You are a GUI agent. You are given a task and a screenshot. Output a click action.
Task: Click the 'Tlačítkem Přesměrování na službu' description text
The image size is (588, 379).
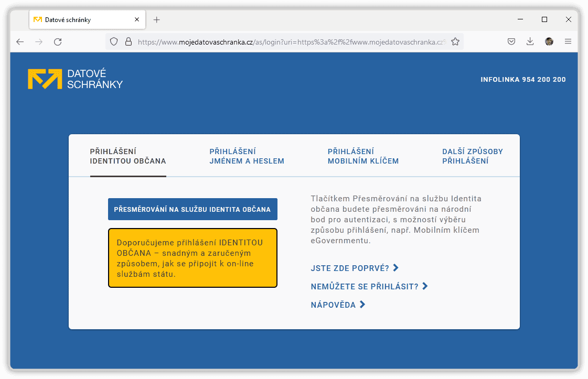pyautogui.click(x=396, y=220)
